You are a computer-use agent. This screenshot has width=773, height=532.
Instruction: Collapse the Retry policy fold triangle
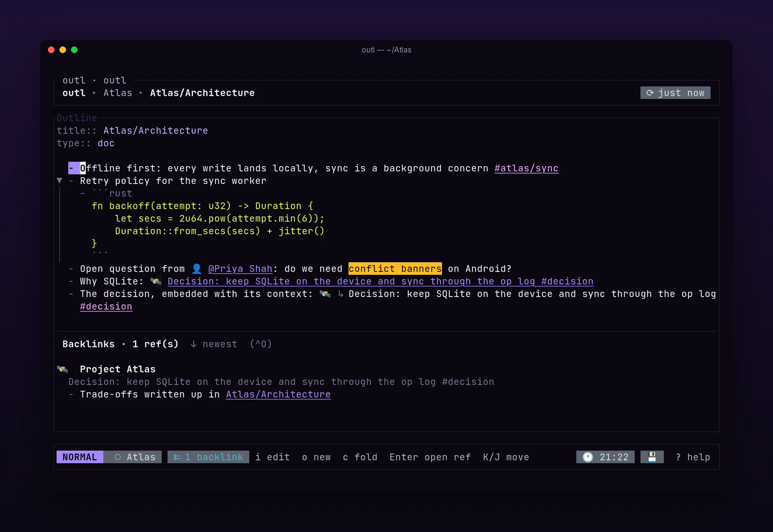[x=59, y=181]
